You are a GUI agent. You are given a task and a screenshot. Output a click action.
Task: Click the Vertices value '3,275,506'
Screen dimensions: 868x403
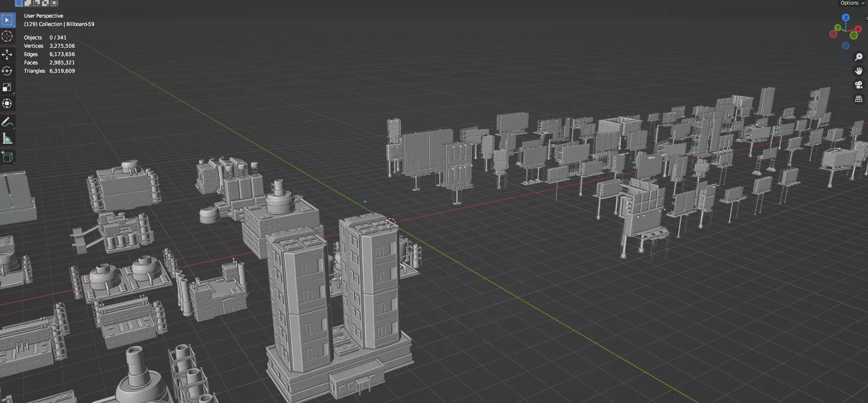pyautogui.click(x=62, y=46)
